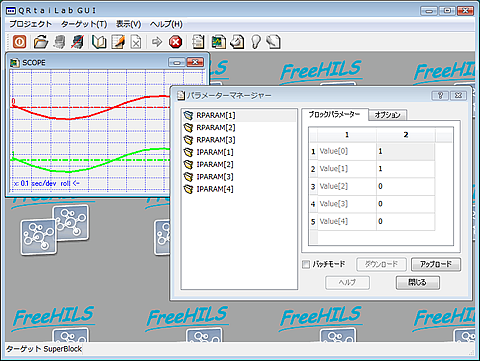The image size is (480, 361).
Task: Click the 閉じる button
Action: click(x=418, y=283)
